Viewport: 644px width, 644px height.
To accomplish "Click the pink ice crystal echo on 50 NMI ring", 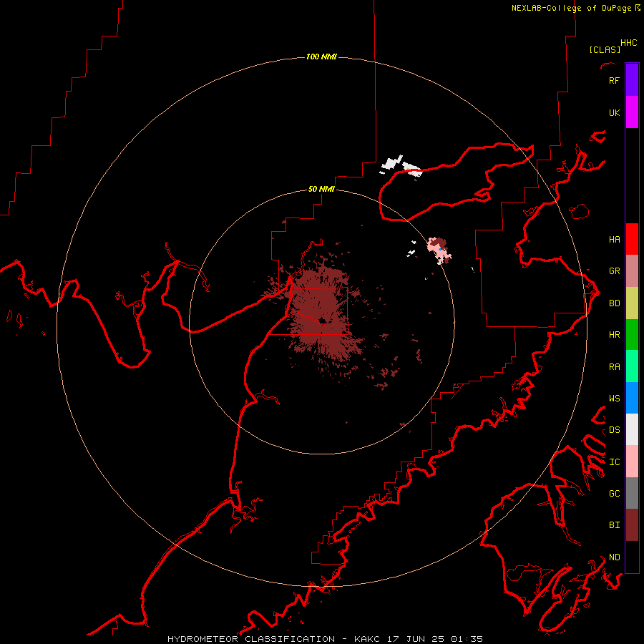I will point(439,250).
